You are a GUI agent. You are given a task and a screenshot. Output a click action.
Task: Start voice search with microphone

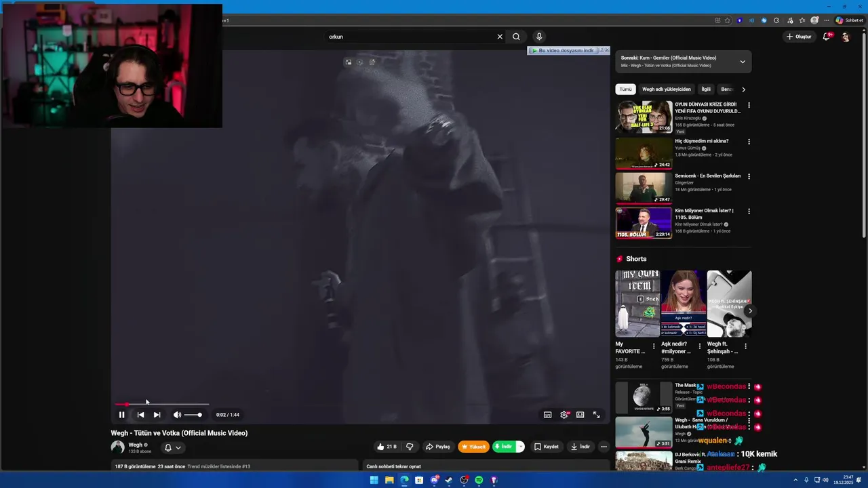click(539, 37)
